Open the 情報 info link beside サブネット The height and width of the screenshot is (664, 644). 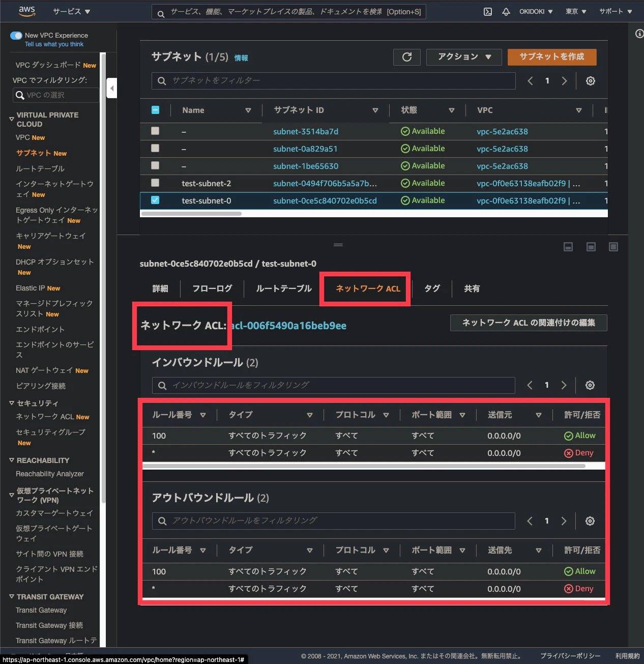point(241,58)
